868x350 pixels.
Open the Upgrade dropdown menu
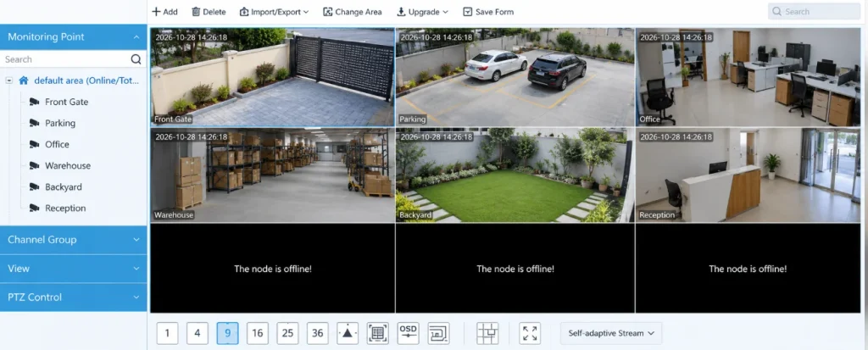pyautogui.click(x=422, y=12)
